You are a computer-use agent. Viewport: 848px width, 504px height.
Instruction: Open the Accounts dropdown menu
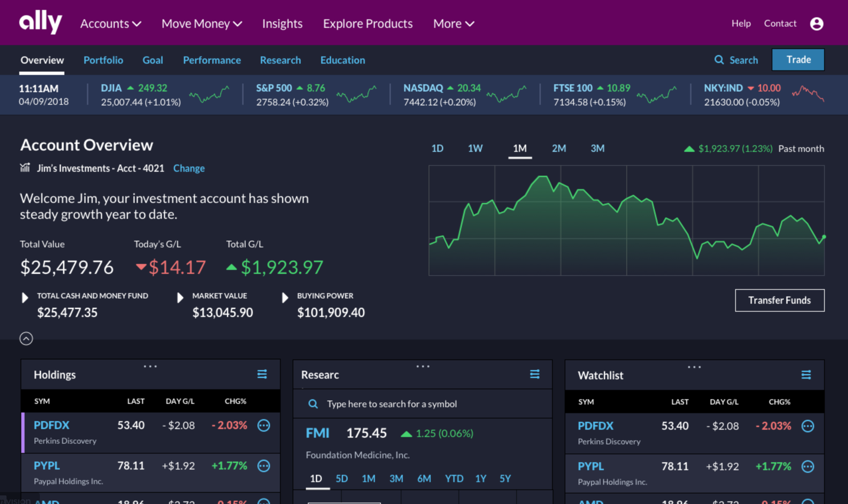click(x=111, y=24)
